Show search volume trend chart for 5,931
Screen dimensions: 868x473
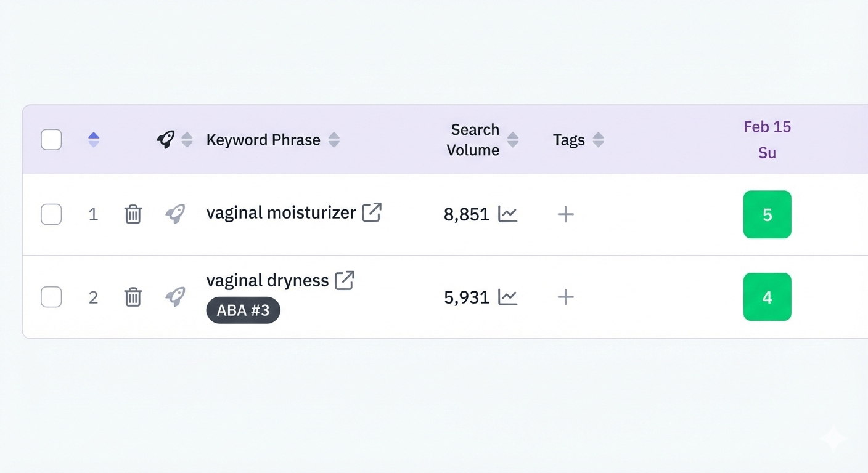pos(507,297)
